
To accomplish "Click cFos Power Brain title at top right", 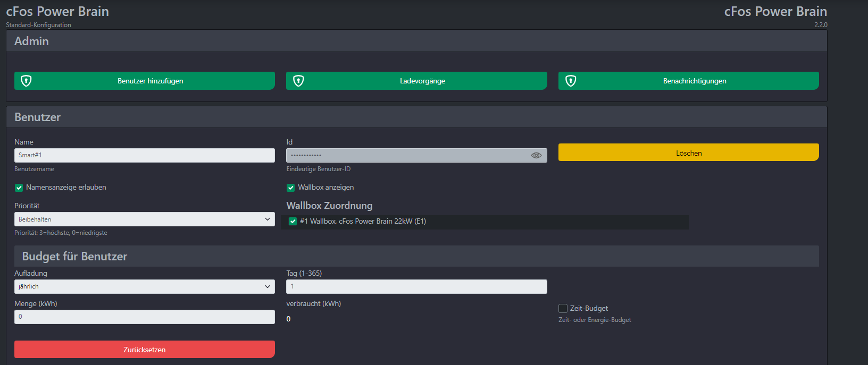I will [775, 11].
